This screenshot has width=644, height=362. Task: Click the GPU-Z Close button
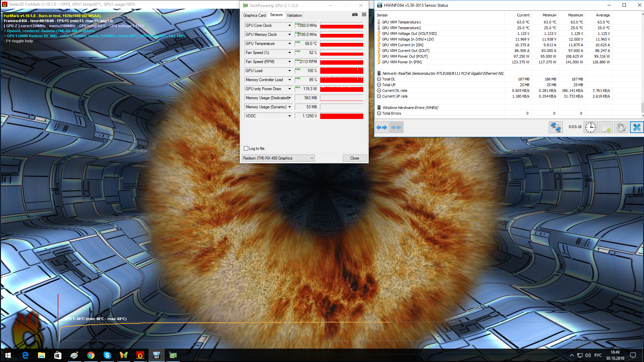[x=355, y=158]
